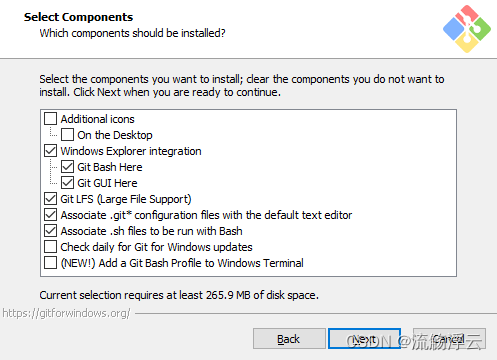The image size is (497, 360).
Task: Click the Git GUI Here label
Action: (107, 183)
